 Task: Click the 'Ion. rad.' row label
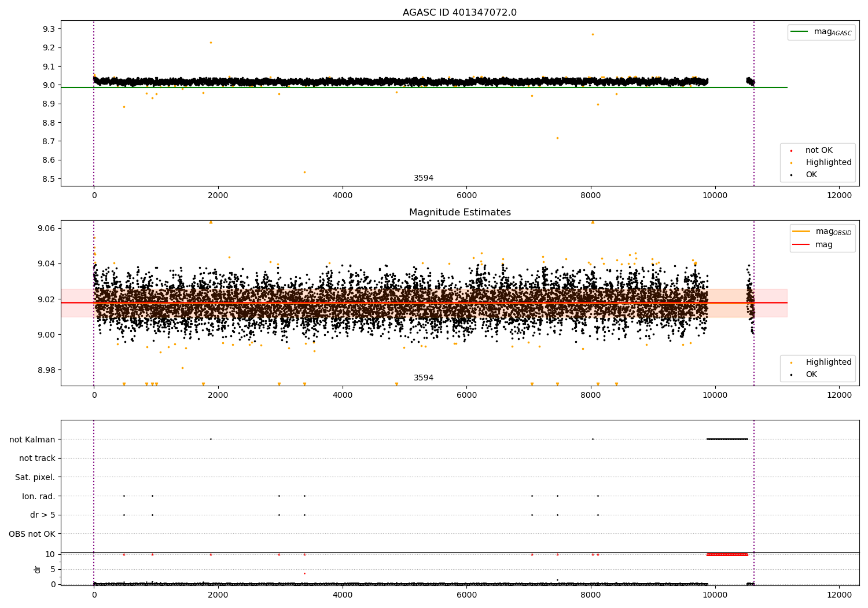39,496
